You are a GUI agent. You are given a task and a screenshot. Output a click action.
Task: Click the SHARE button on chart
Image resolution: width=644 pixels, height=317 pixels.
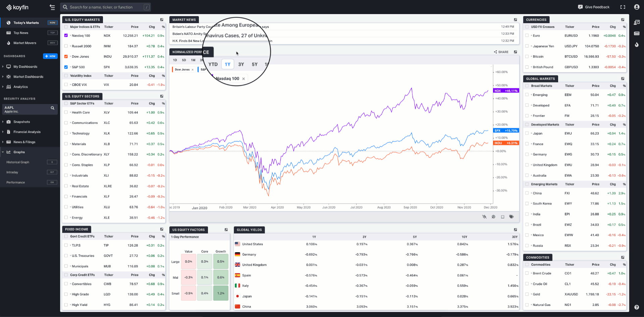click(x=501, y=52)
